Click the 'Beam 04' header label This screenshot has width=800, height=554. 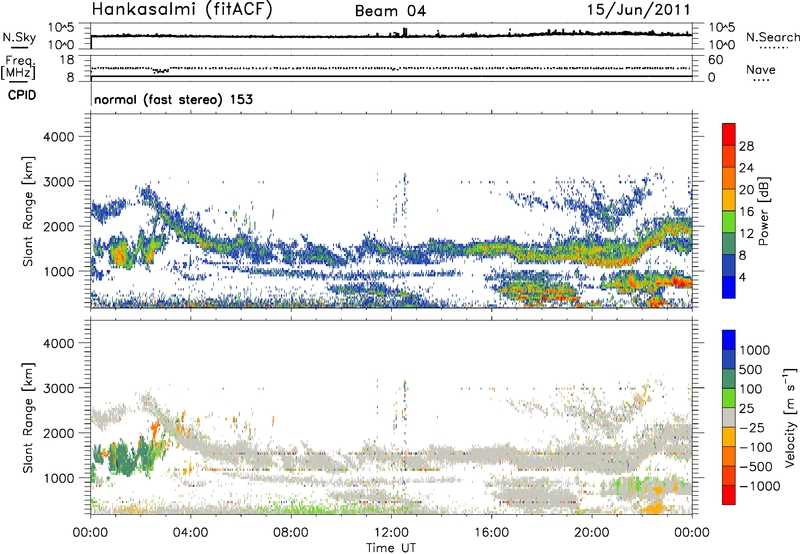click(390, 11)
